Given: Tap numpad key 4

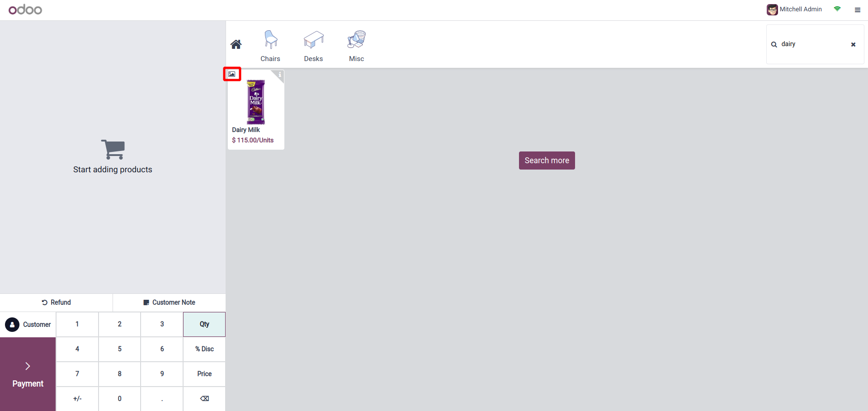Looking at the screenshot, I should pyautogui.click(x=77, y=349).
